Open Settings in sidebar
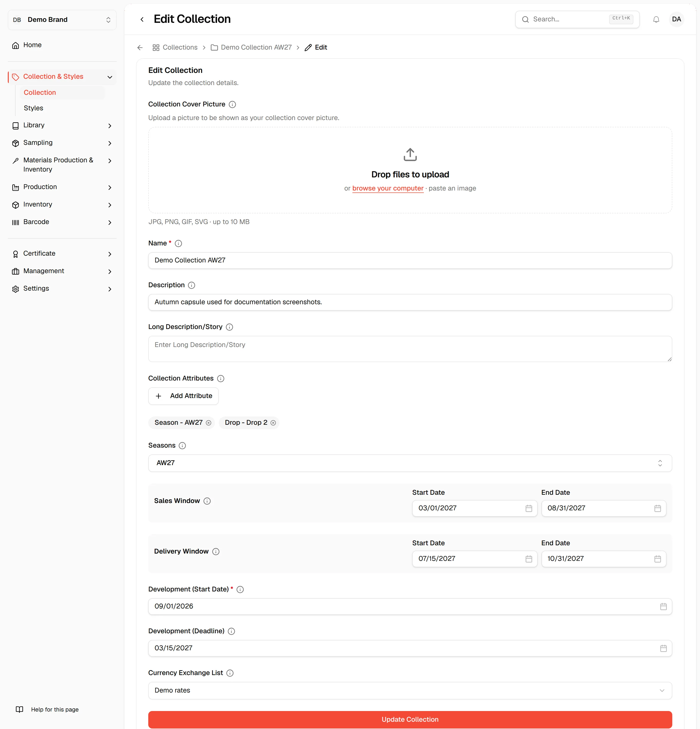This screenshot has width=700, height=729. coord(62,289)
